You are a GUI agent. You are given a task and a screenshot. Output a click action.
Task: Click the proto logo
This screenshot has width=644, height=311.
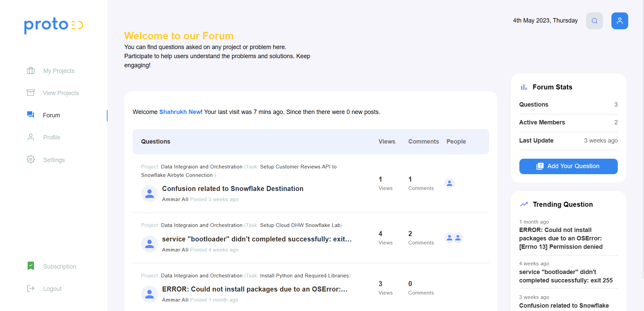(x=53, y=25)
